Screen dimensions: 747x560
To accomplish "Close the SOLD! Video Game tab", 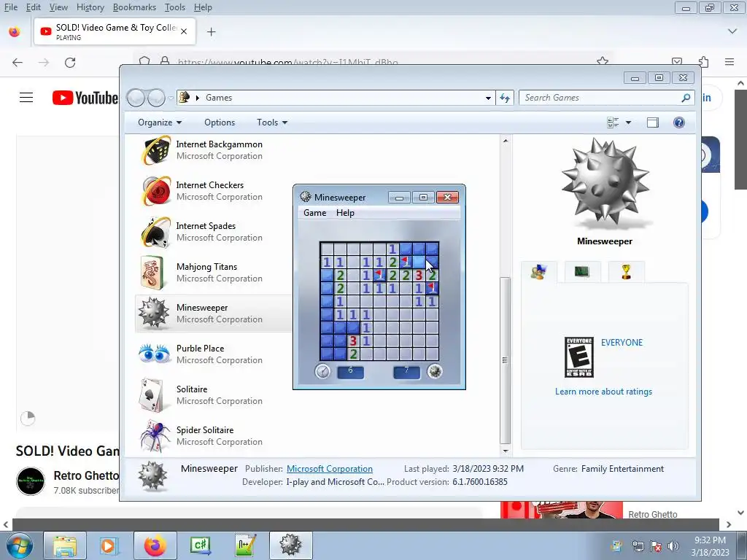I will (184, 31).
